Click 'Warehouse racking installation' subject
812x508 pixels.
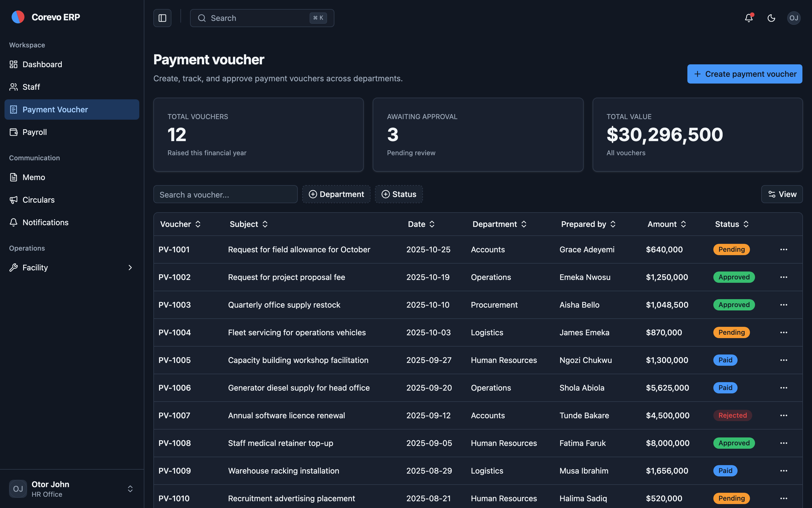click(x=284, y=471)
